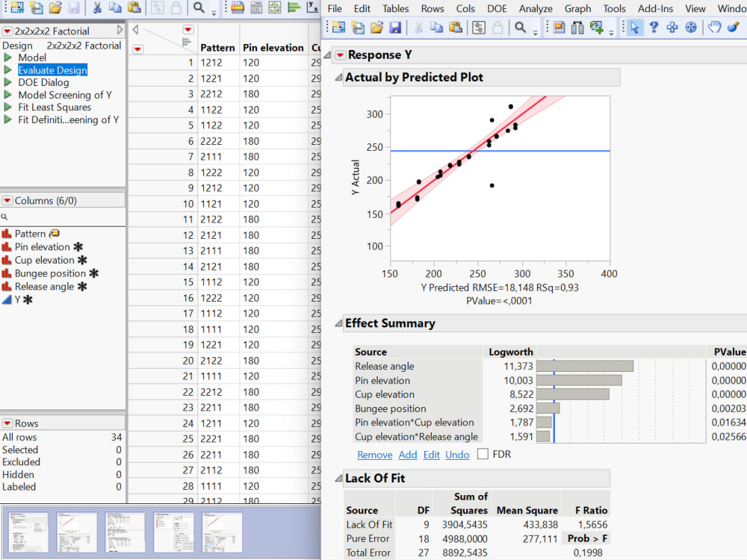The height and width of the screenshot is (560, 747).
Task: Click the Copy icon in the data table window toolbar
Action: coord(115,7)
